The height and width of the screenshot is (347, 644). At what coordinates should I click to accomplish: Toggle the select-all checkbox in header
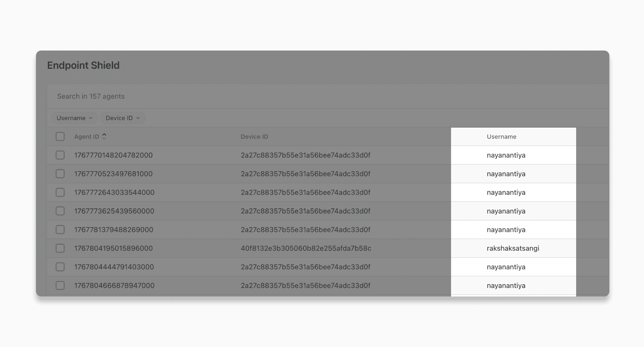pos(60,137)
